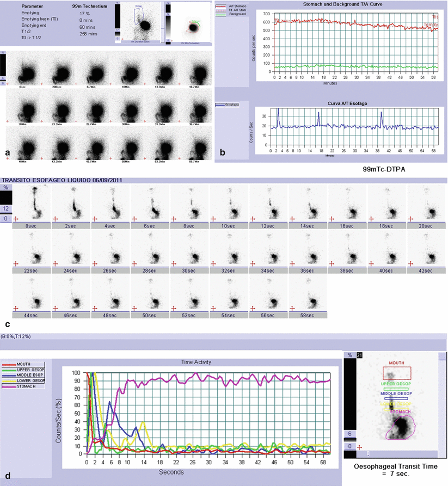
Task: Click the red MOUTH region box
Action: point(396,372)
